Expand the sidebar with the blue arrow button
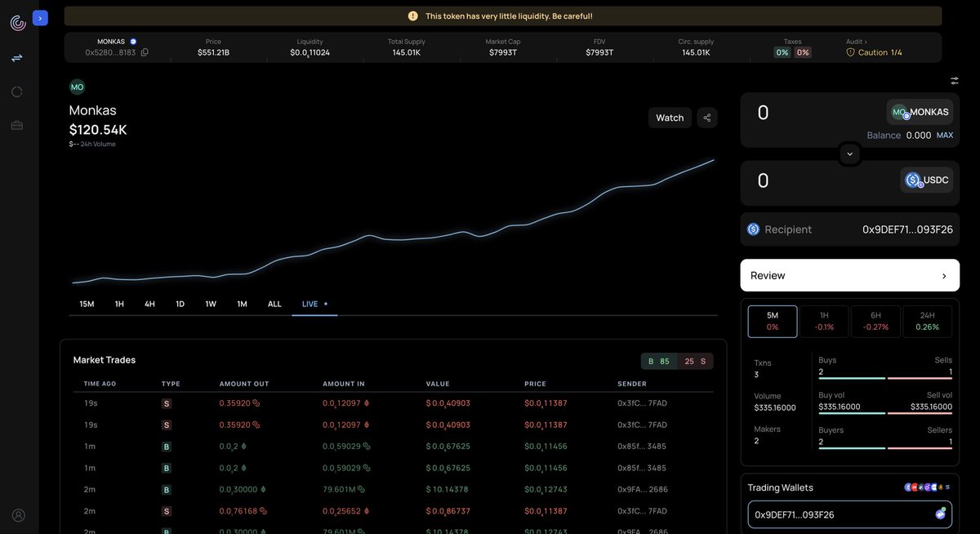The width and height of the screenshot is (980, 534). click(40, 18)
